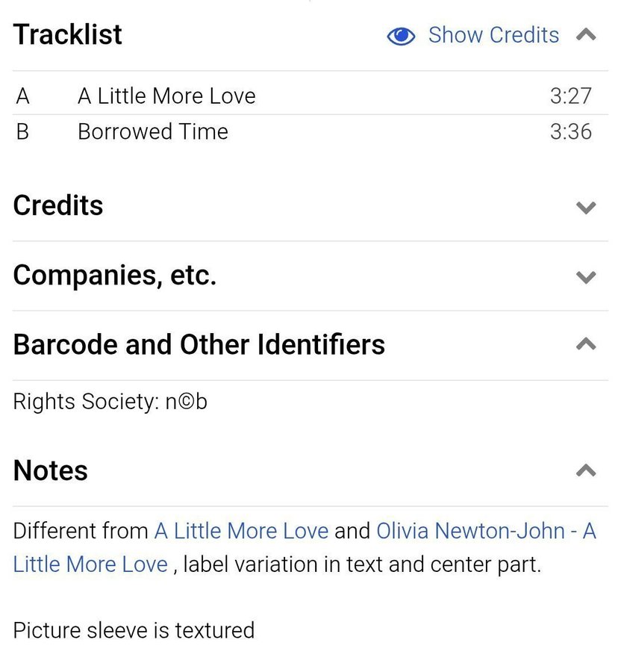Click the eye icon beside Show Credits

[x=401, y=36]
